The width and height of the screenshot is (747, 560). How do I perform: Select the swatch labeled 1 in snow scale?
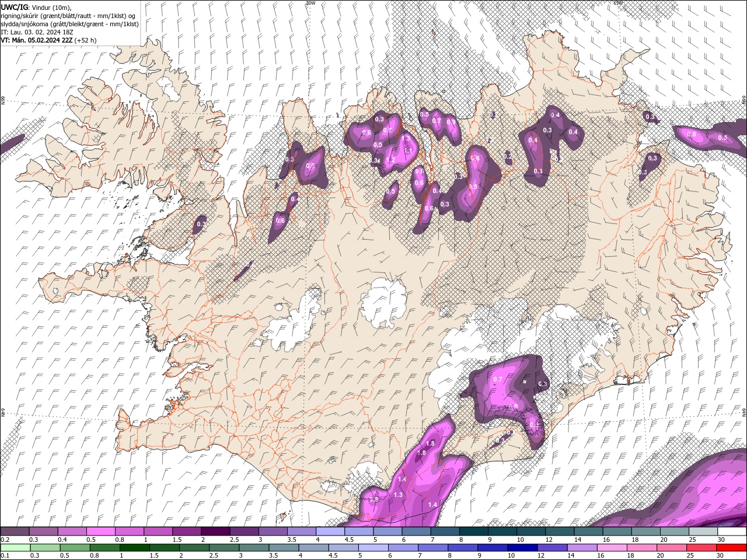tap(158, 531)
